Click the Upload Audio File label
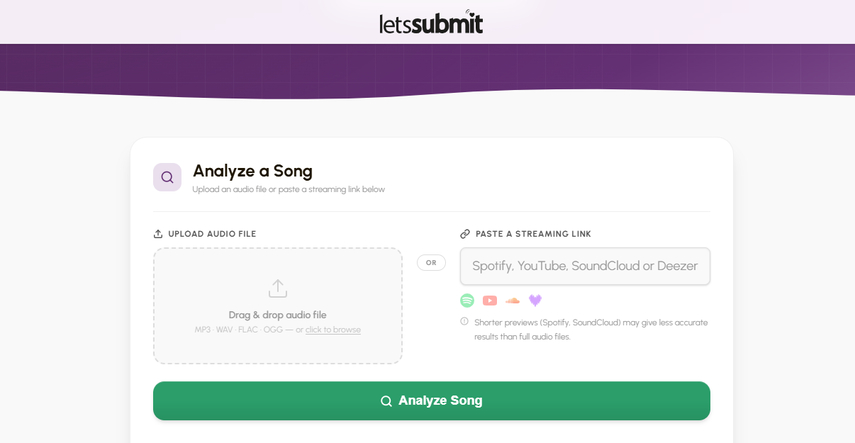The image size is (855, 443). 212,234
